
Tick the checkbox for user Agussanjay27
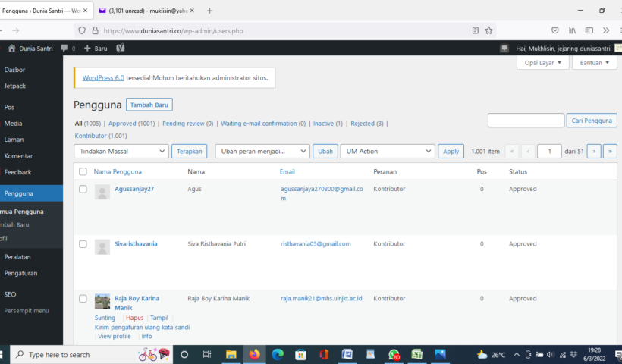point(83,189)
